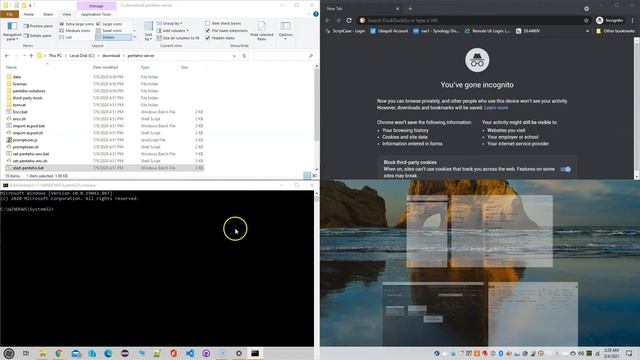The image size is (640, 360).
Task: Open ScriptCase - Login bookmark
Action: (x=345, y=31)
